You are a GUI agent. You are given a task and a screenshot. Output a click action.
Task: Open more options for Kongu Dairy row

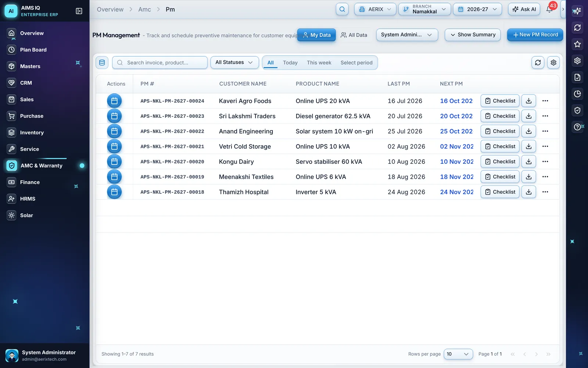click(545, 162)
